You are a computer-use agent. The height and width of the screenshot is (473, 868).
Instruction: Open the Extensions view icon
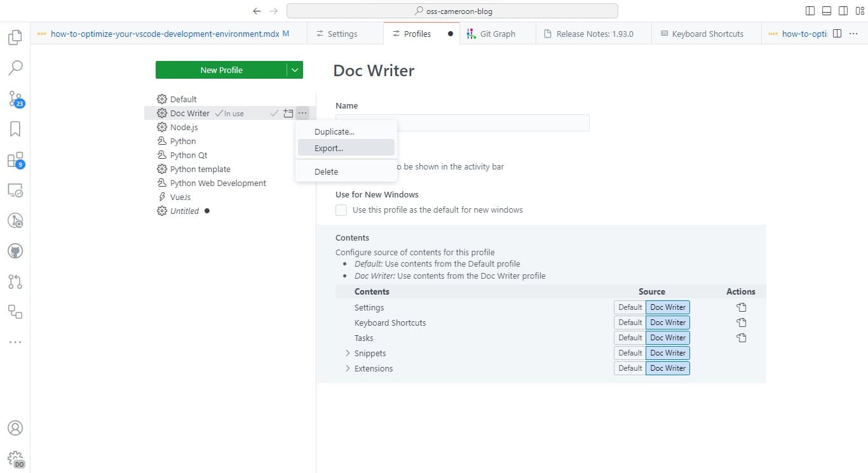(x=15, y=160)
